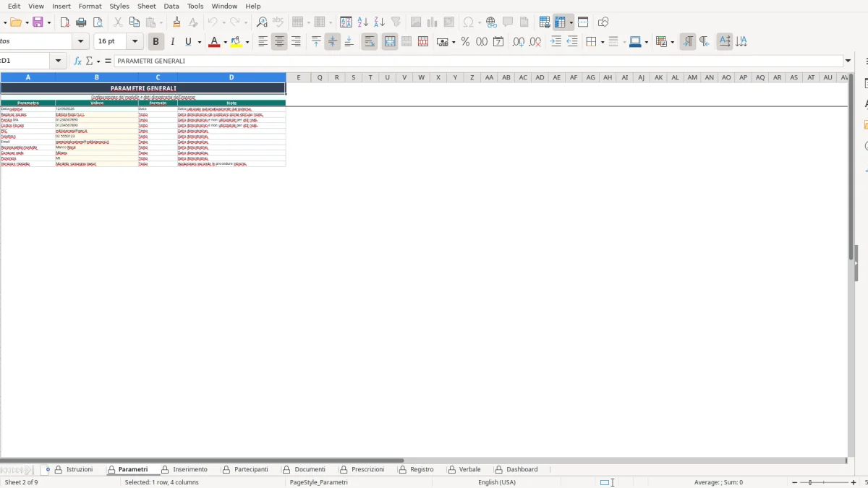Toggle center vertically alignment
This screenshot has width=868, height=488.
[x=333, y=42]
